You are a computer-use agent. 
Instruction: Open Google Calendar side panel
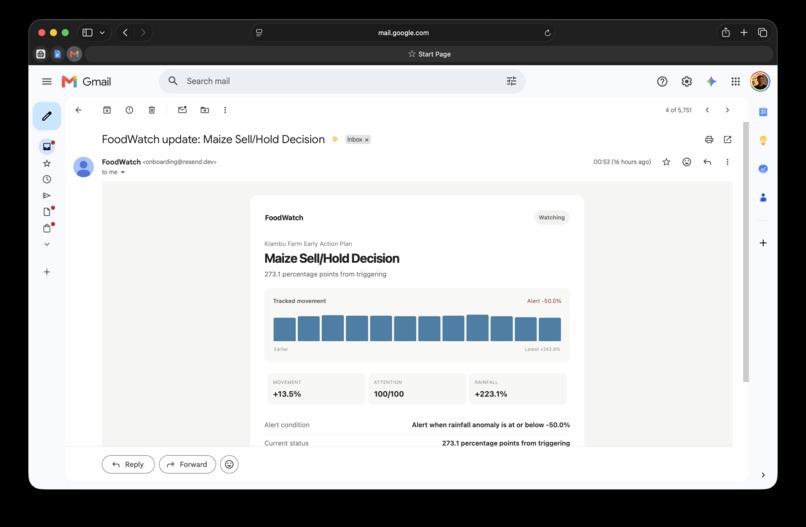click(x=763, y=112)
